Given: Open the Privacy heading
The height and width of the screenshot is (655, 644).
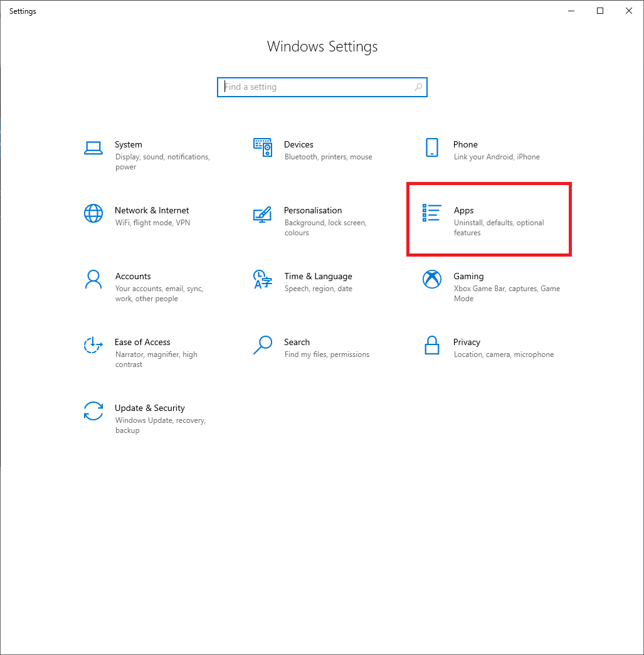Looking at the screenshot, I should pyautogui.click(x=467, y=343).
